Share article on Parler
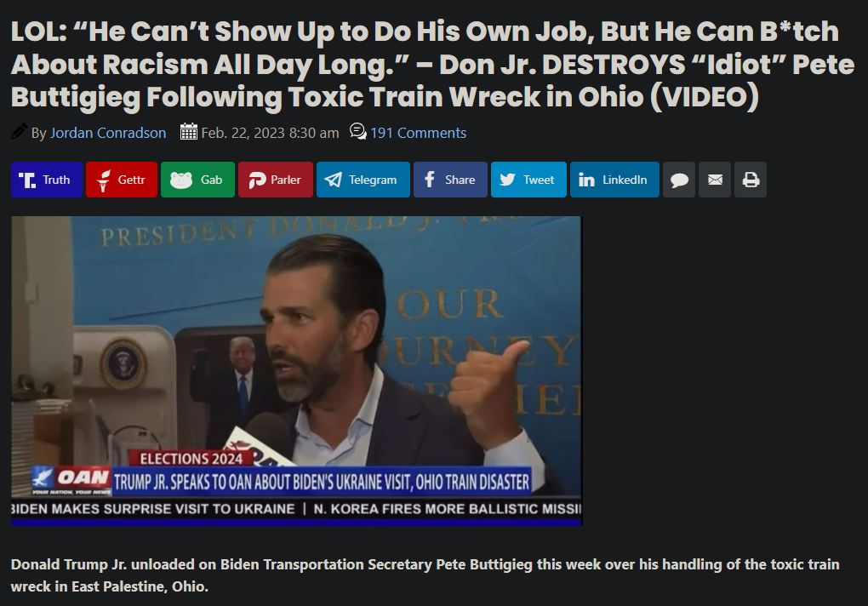 pyautogui.click(x=275, y=180)
